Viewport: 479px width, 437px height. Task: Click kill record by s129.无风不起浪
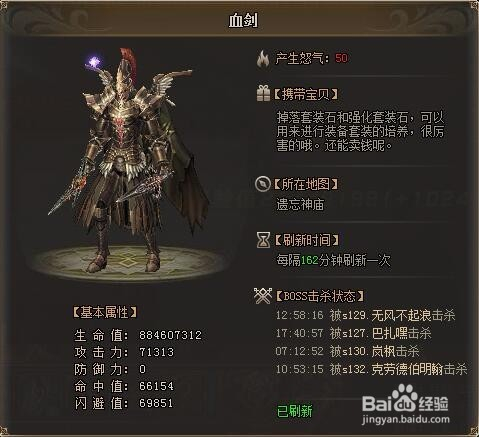click(365, 315)
